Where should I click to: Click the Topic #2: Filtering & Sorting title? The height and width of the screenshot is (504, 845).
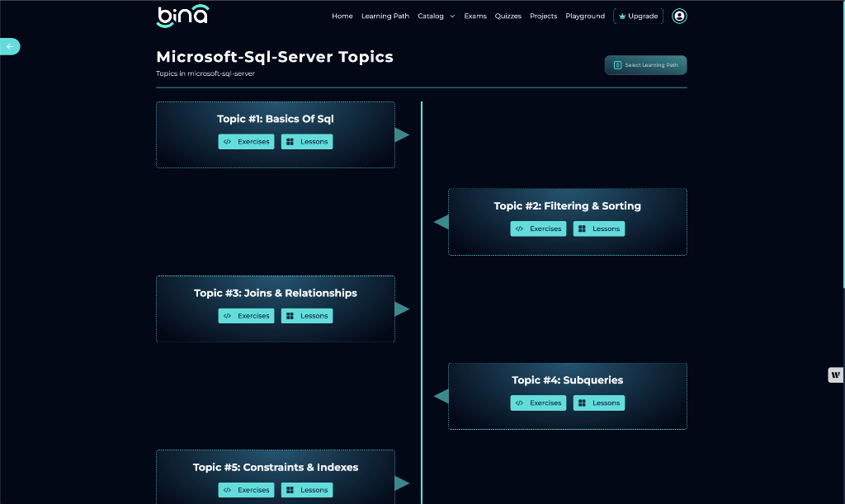click(568, 205)
